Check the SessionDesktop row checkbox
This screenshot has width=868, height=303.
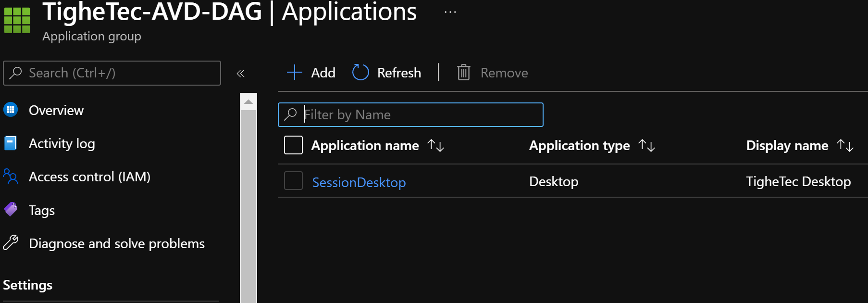pyautogui.click(x=293, y=181)
